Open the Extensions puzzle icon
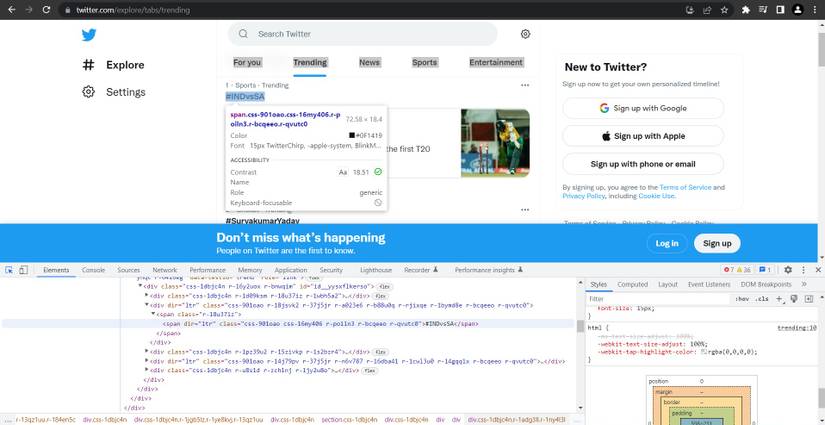825x425 pixels. coord(746,9)
